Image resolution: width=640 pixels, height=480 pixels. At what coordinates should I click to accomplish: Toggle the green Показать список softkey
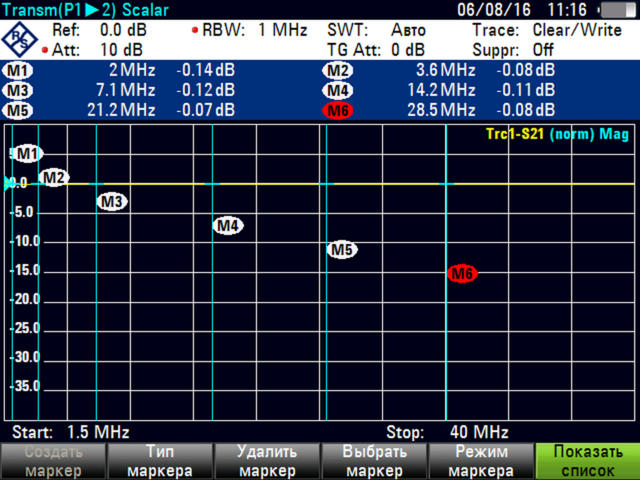point(587,461)
